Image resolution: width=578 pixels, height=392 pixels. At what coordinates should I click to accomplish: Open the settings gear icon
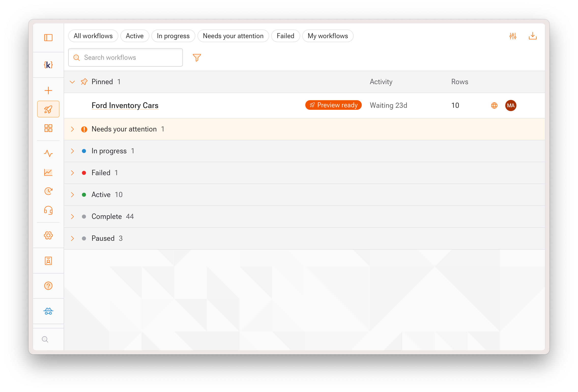point(48,235)
